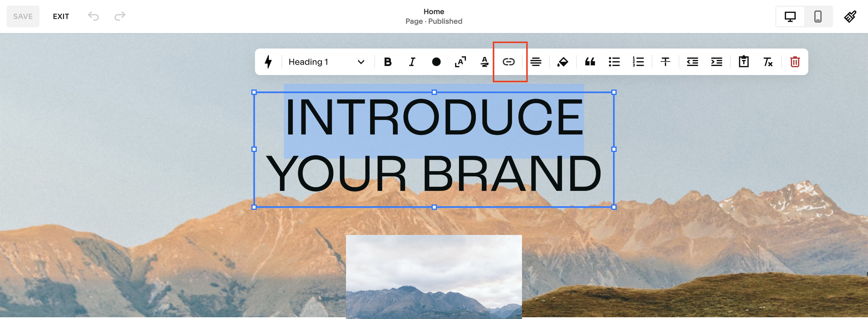
Task: Open the text size scaling tool
Action: (460, 62)
